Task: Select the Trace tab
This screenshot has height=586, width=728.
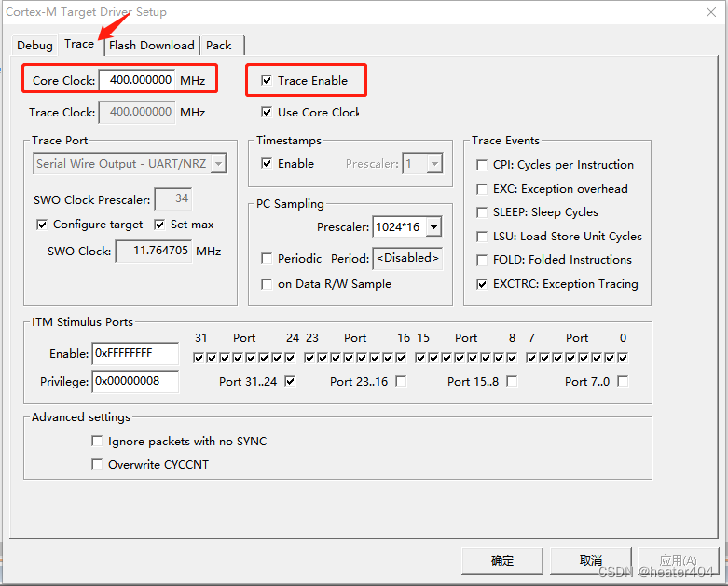Action: pos(79,44)
